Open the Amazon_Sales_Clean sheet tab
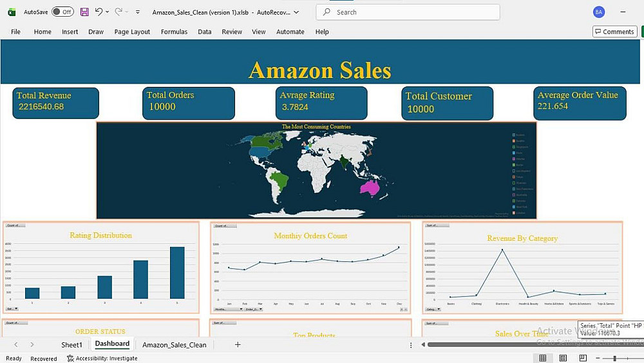This screenshot has height=363, width=644. [174, 345]
